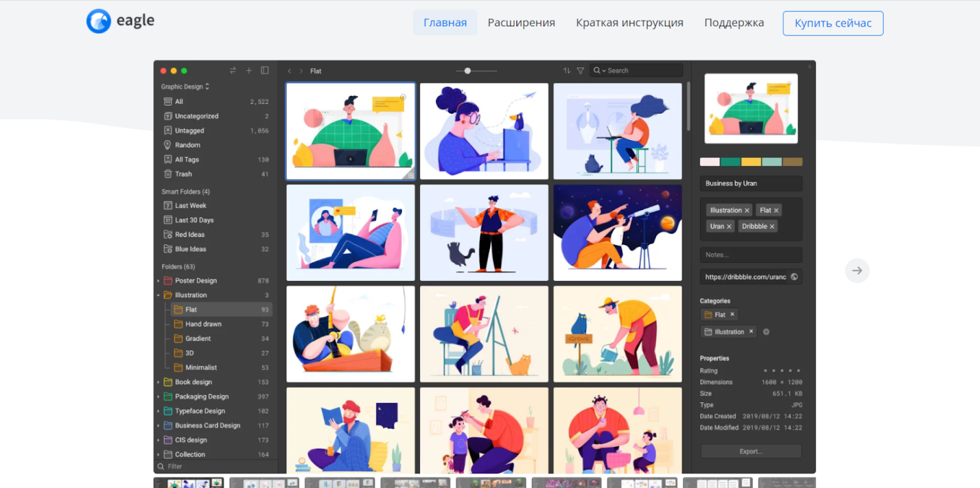Adjust the thumbnail size slider
The width and height of the screenshot is (980, 488).
tap(467, 71)
